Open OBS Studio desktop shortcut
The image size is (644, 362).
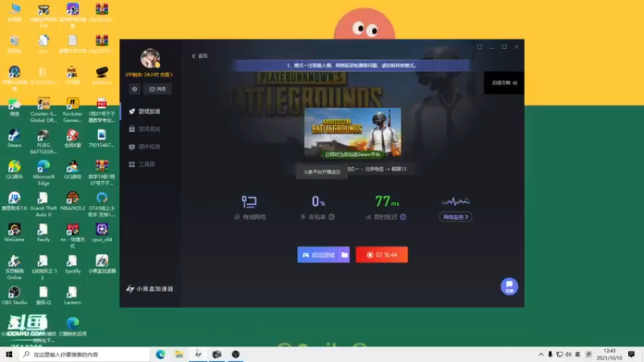[14, 295]
